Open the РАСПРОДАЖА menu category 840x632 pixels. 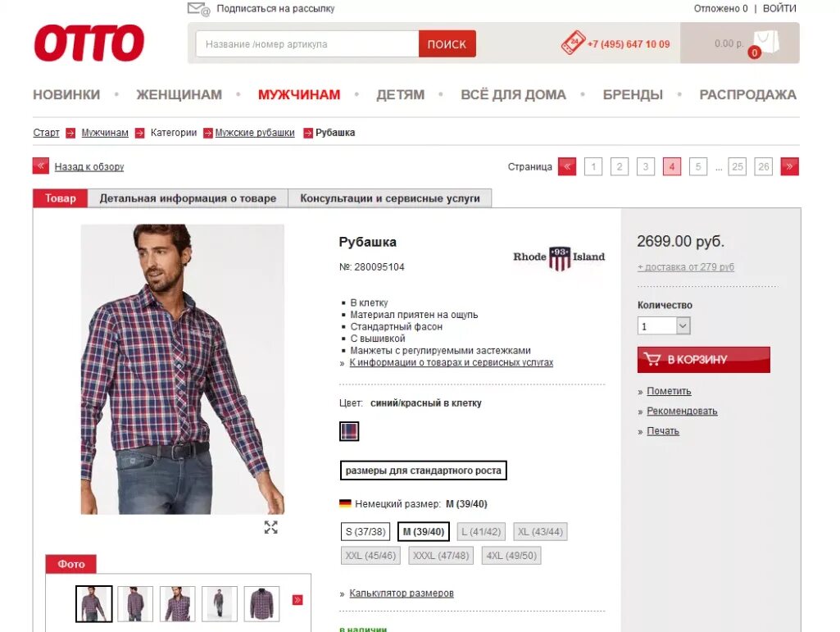click(748, 95)
